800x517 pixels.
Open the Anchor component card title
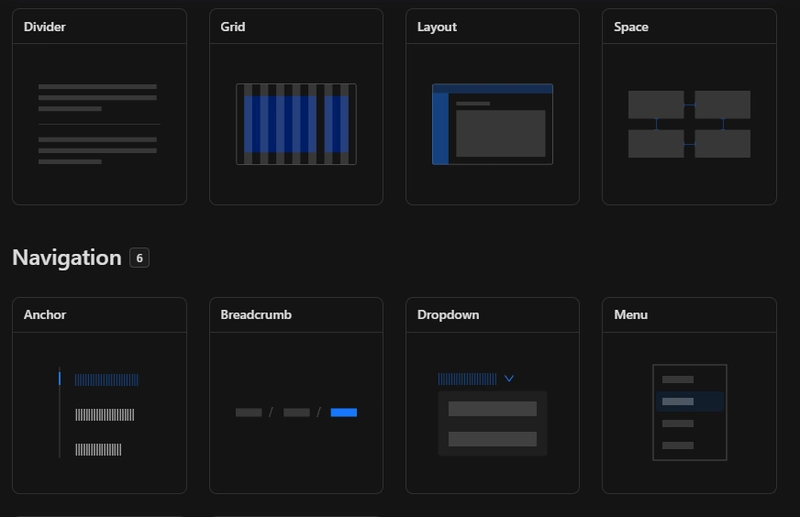tap(45, 315)
